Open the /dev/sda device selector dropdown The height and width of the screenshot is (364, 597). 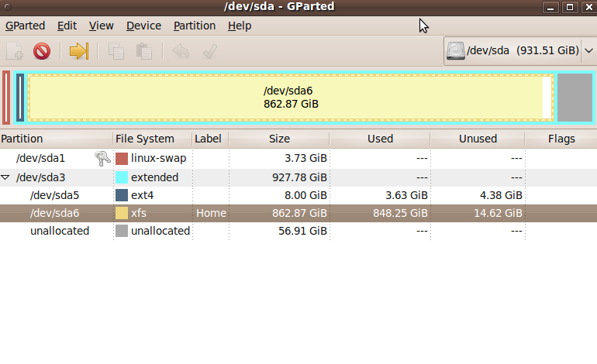[x=519, y=51]
